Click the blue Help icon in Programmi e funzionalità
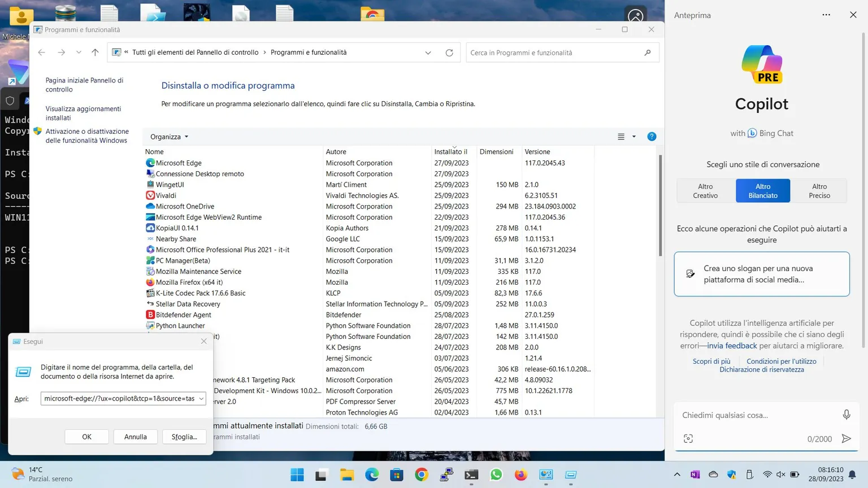868x488 pixels. coord(652,136)
